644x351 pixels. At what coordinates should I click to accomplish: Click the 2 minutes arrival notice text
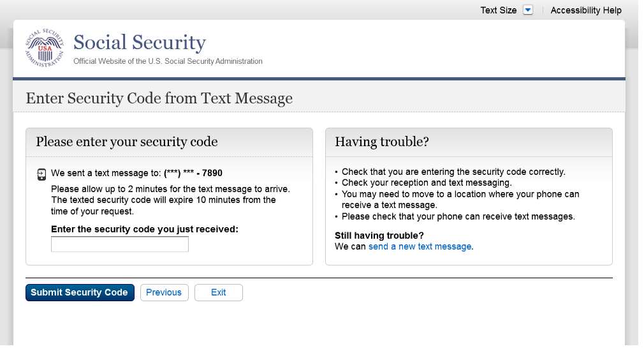tap(170, 189)
